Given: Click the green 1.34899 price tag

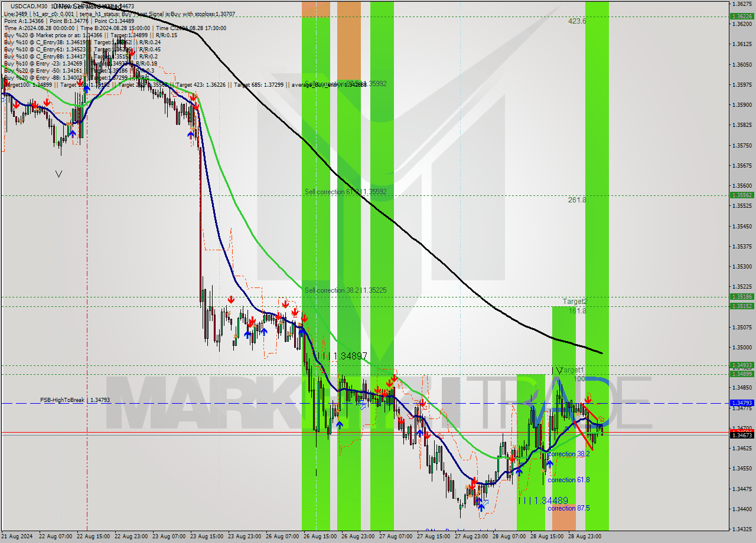Looking at the screenshot, I should [x=742, y=374].
